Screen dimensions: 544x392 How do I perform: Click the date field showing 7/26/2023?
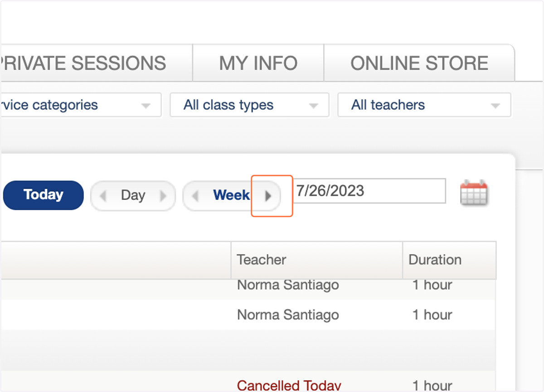tap(369, 191)
